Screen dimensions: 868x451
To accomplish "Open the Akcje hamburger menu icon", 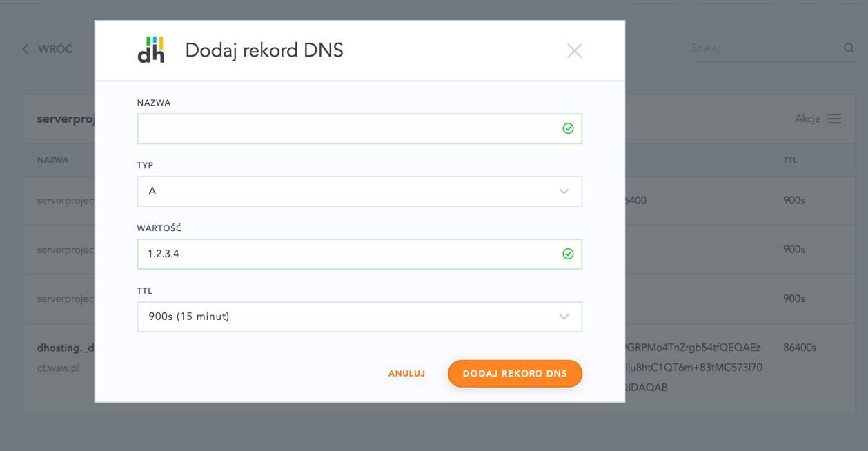I will point(834,119).
